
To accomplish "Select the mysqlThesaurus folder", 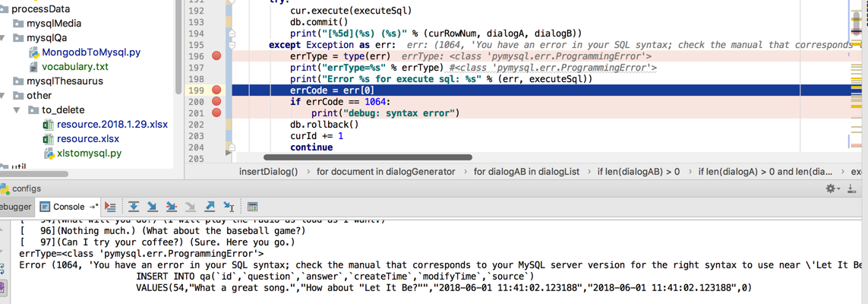I will coord(65,81).
